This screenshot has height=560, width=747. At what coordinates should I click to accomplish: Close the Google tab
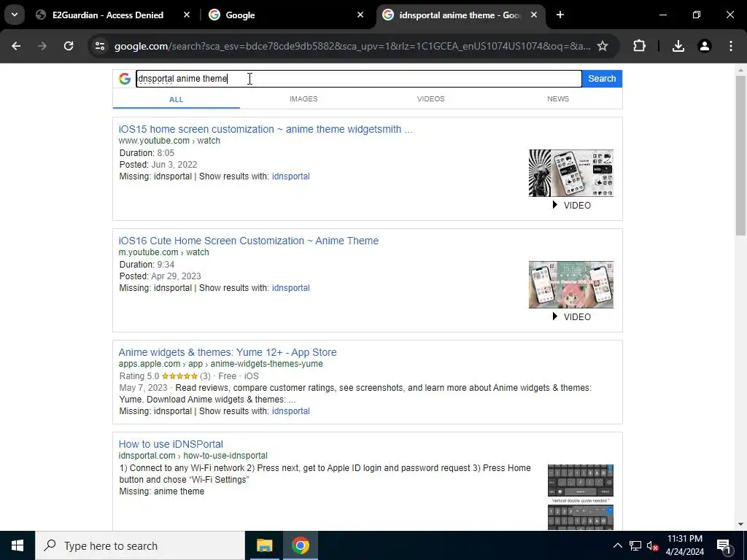360,15
